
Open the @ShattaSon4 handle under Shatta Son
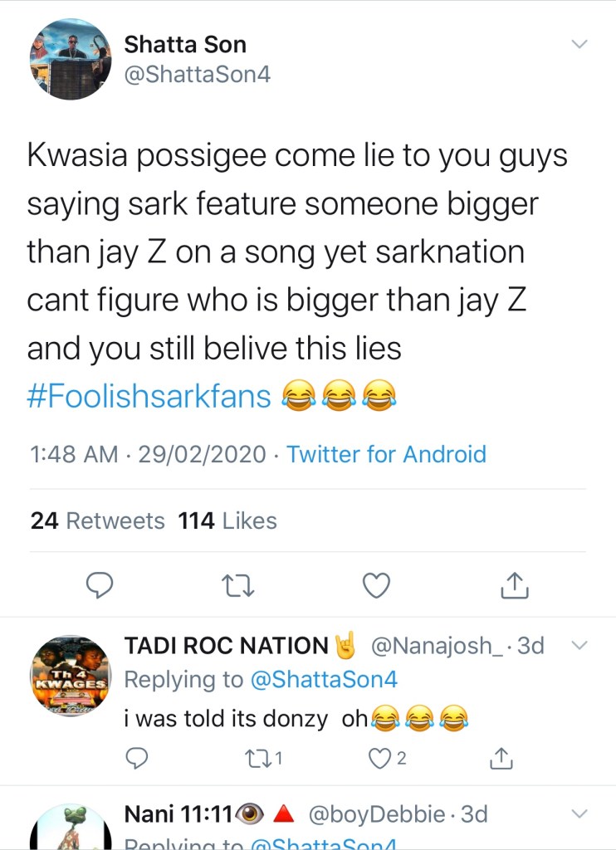coord(197,75)
